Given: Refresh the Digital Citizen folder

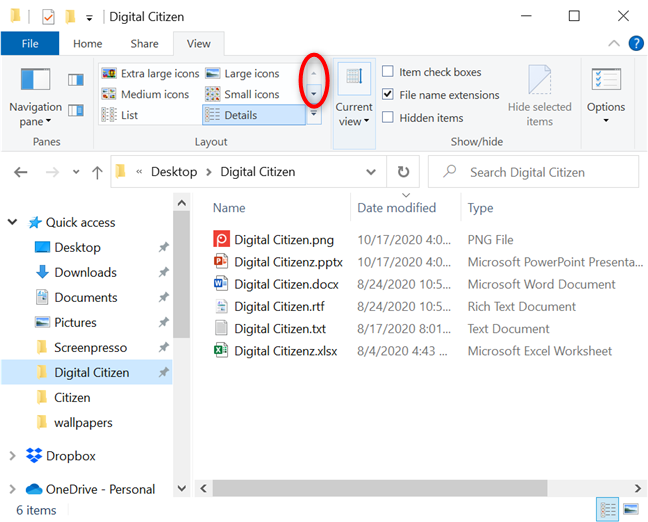Looking at the screenshot, I should [x=403, y=172].
